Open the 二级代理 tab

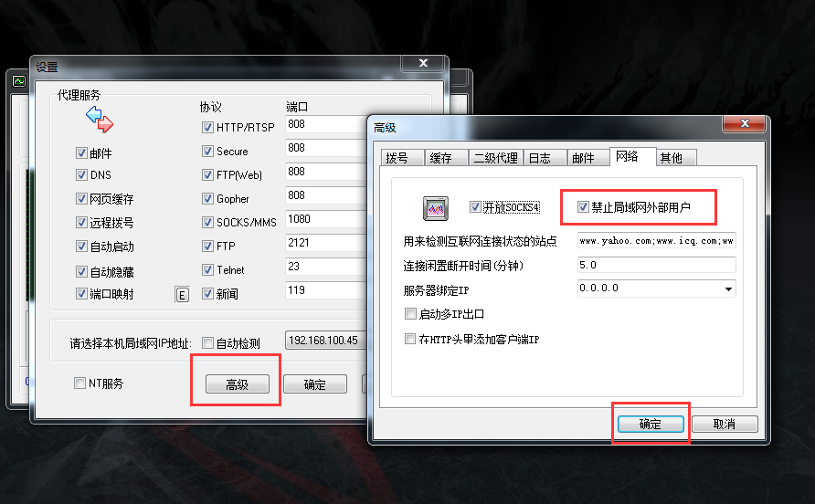(x=495, y=158)
